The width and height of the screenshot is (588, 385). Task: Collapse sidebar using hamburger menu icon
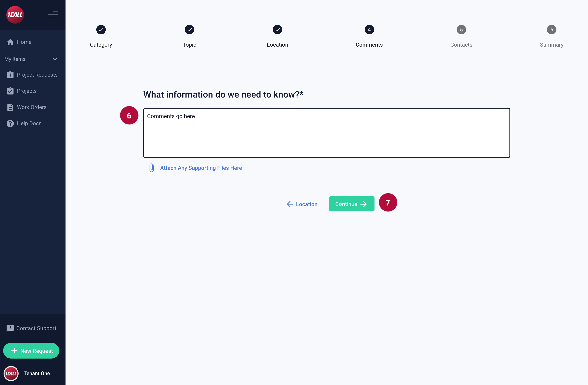tap(53, 15)
